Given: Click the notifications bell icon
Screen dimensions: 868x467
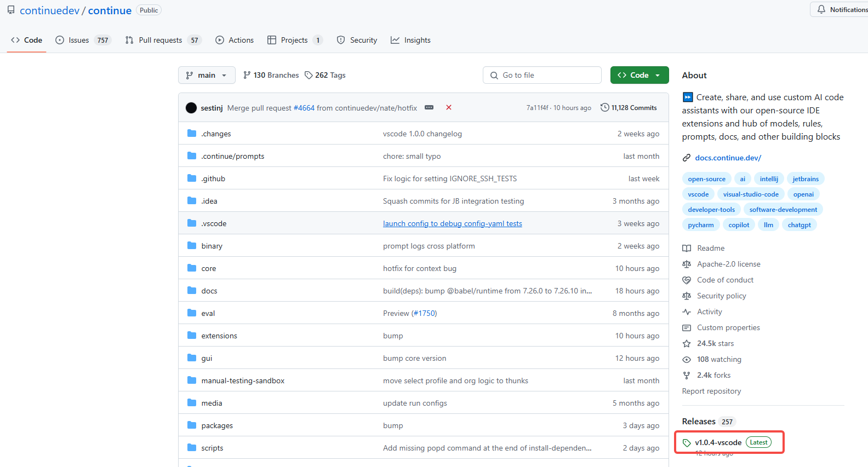Looking at the screenshot, I should coord(821,9).
